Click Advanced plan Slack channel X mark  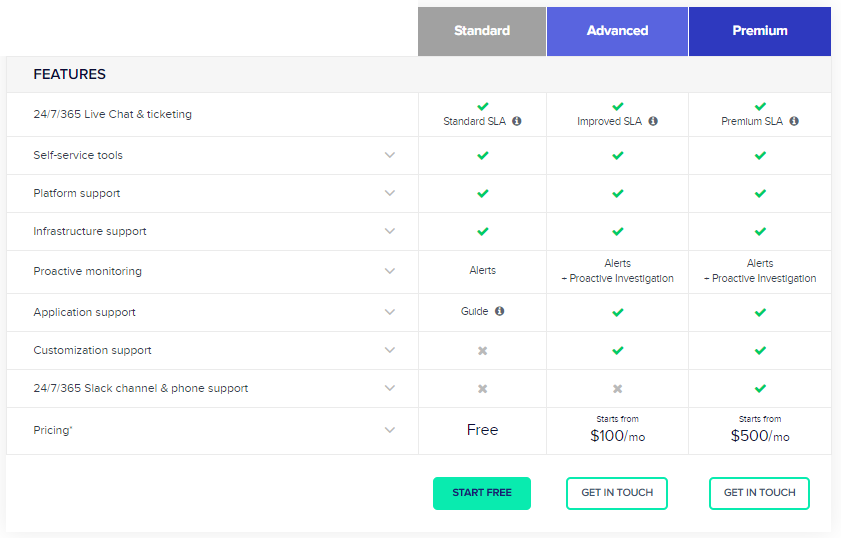pyautogui.click(x=617, y=389)
